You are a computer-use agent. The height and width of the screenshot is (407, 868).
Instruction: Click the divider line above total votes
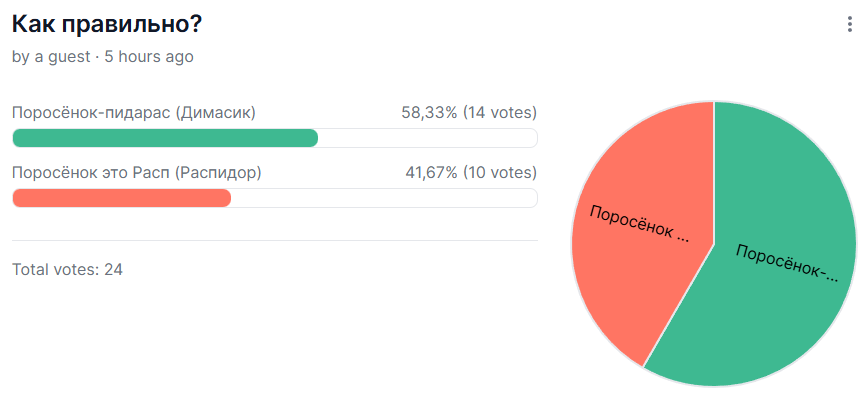click(x=275, y=240)
